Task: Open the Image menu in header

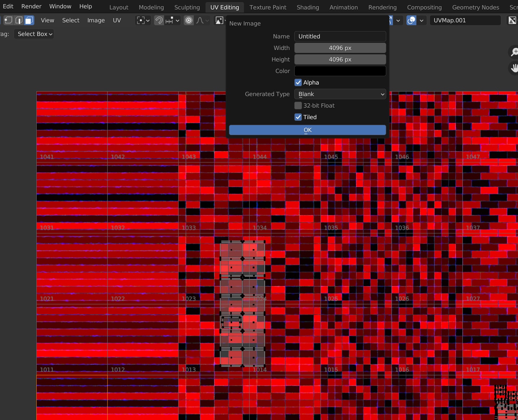Action: pyautogui.click(x=96, y=20)
